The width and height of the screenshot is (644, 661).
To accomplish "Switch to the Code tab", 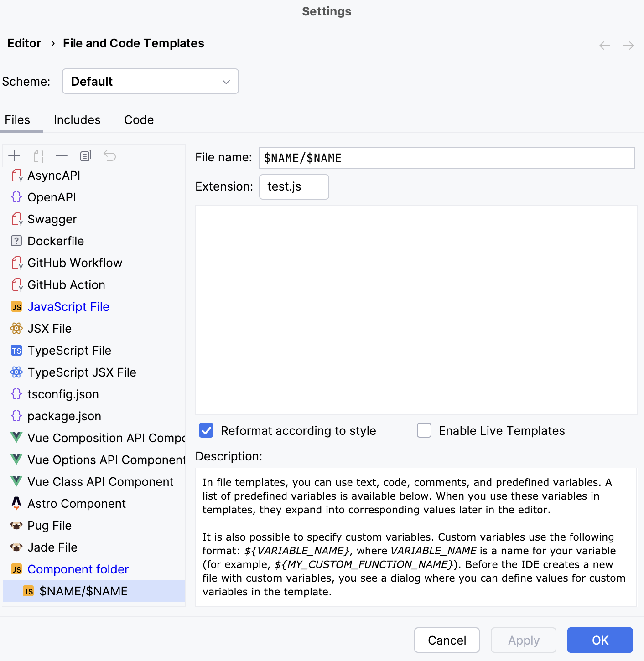I will (139, 119).
